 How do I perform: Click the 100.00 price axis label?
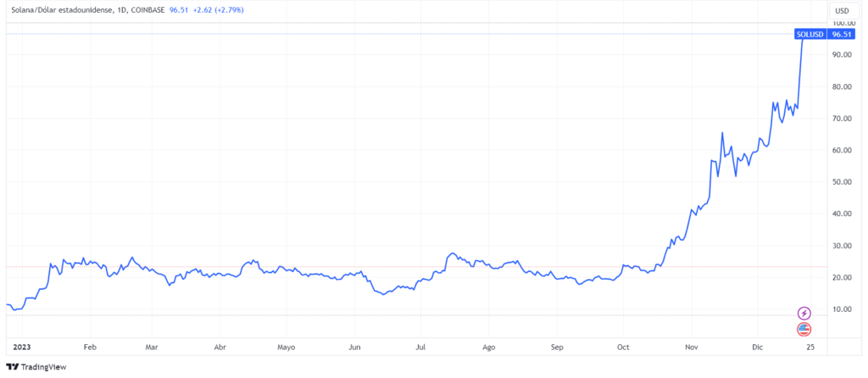point(844,23)
